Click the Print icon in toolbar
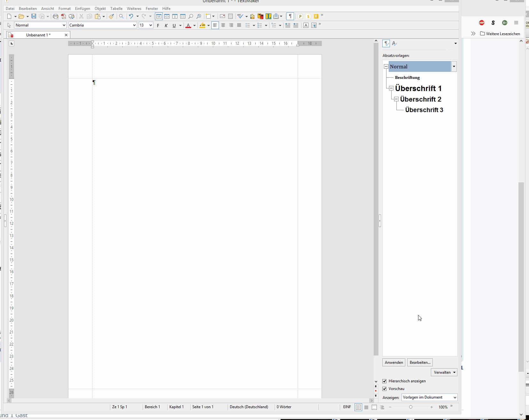Viewport: 529px width, 420px height. (56, 16)
